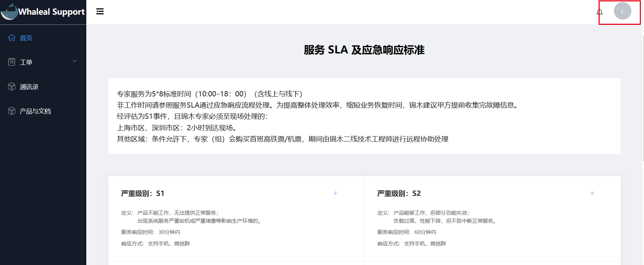The height and width of the screenshot is (265, 644).
Task: Click S2 line 负载过高，性能下降
Action: click(446, 221)
